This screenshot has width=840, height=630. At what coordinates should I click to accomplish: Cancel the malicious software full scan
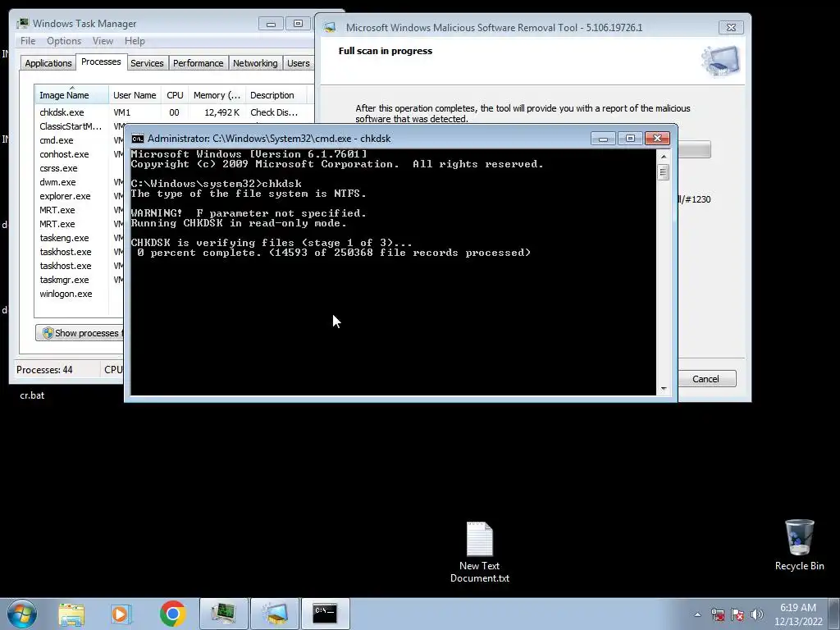pyautogui.click(x=705, y=379)
